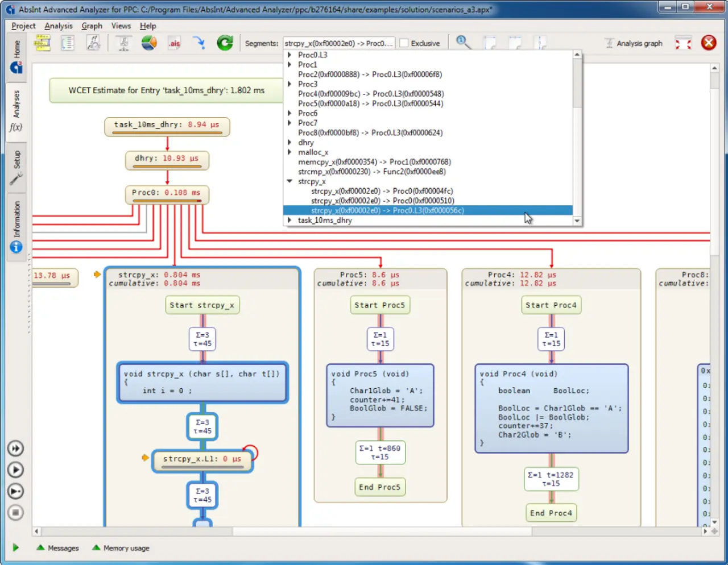Click the magnifier zoom icon in toolbar

[463, 43]
